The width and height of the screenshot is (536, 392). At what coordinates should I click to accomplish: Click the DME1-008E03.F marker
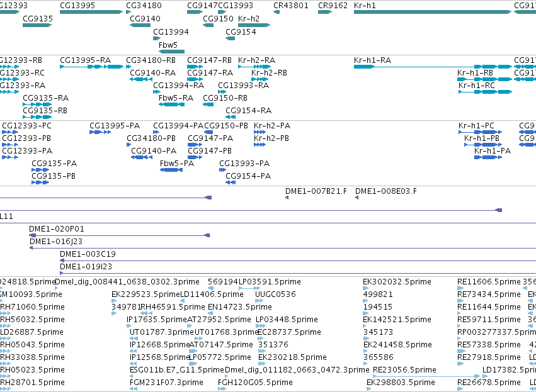tap(356, 198)
